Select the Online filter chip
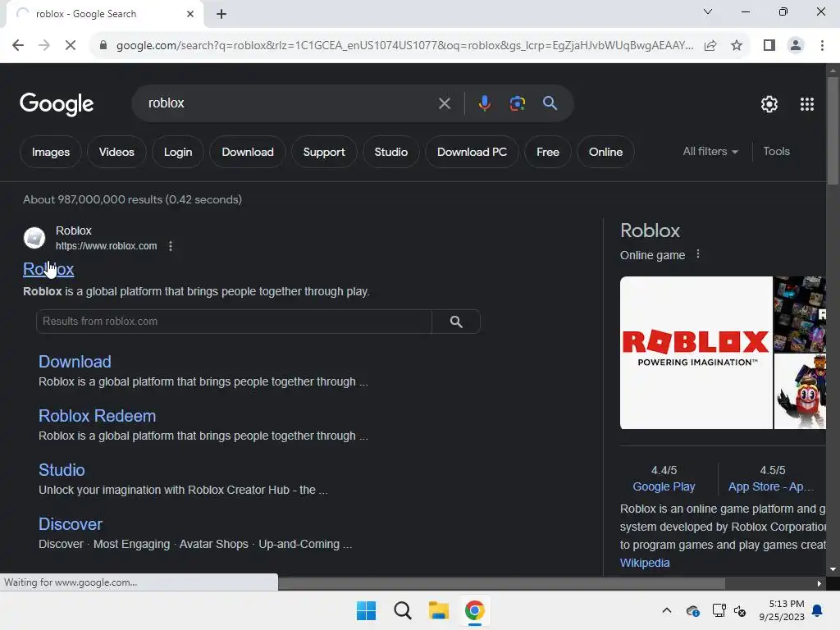840x630 pixels. pyautogui.click(x=606, y=152)
